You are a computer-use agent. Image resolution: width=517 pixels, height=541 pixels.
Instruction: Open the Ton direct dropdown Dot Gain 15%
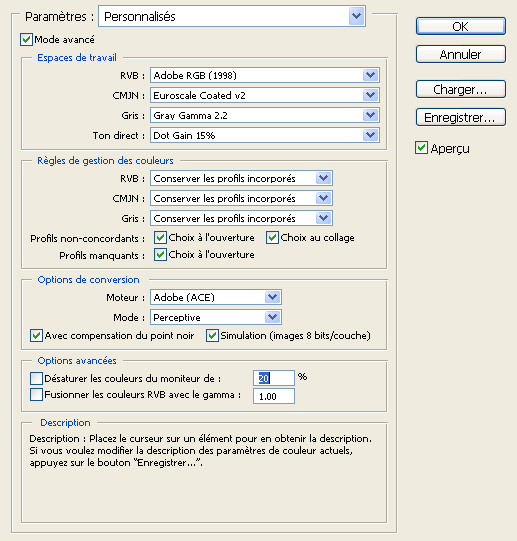coord(265,135)
